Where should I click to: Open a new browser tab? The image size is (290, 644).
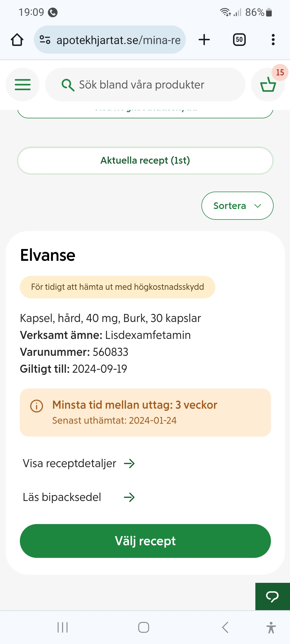(x=204, y=40)
